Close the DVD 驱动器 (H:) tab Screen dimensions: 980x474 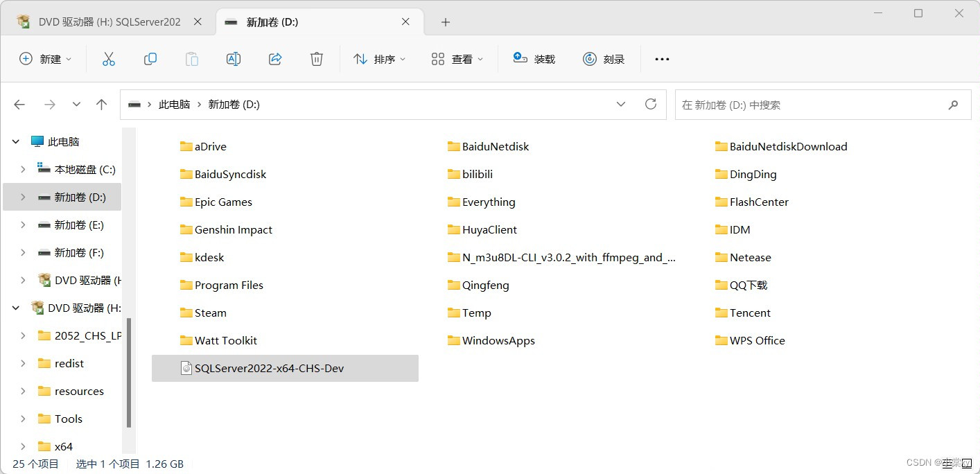point(198,22)
